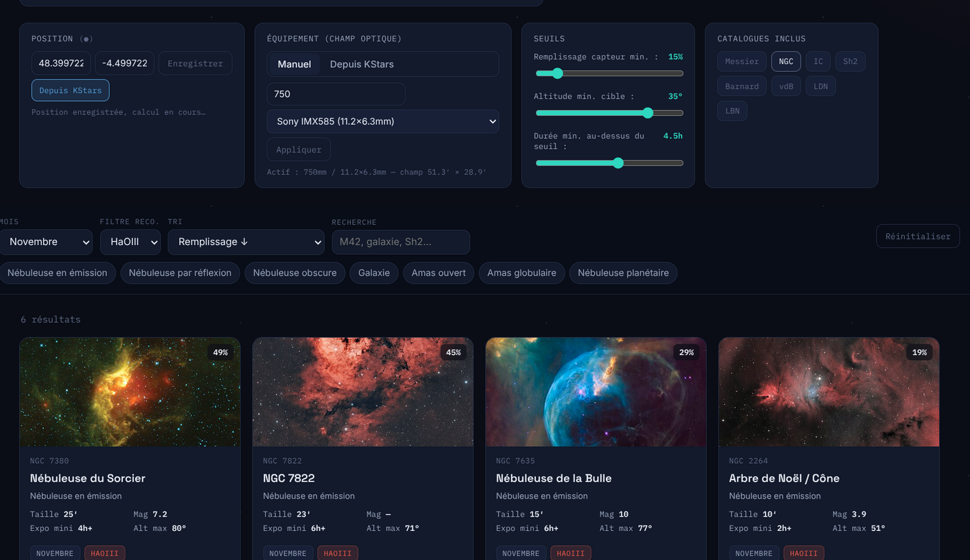Expand the Remplissage sort dropdown
The height and width of the screenshot is (560, 970).
[246, 242]
